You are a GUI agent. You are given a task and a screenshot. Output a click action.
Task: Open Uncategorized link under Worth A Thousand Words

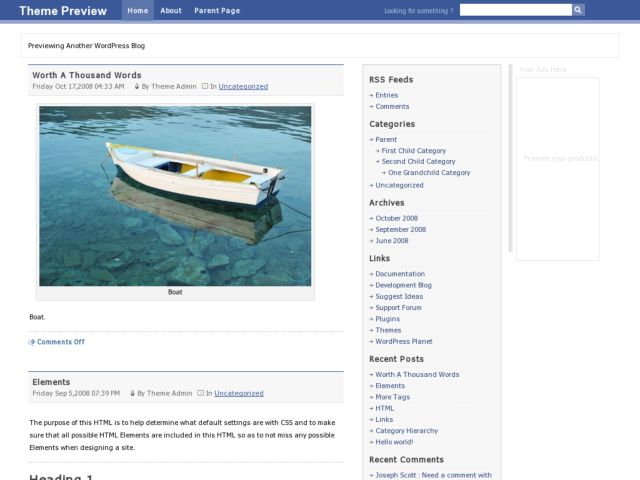tap(243, 87)
